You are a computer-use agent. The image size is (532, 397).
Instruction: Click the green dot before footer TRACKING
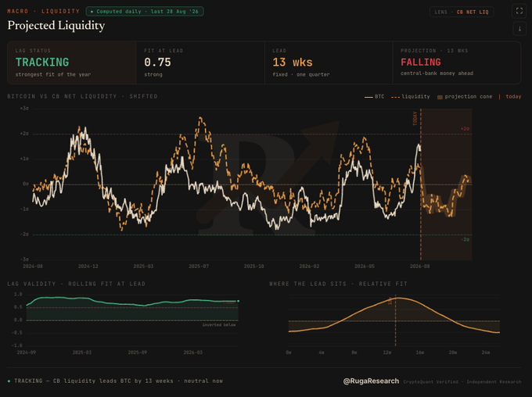[x=9, y=381]
